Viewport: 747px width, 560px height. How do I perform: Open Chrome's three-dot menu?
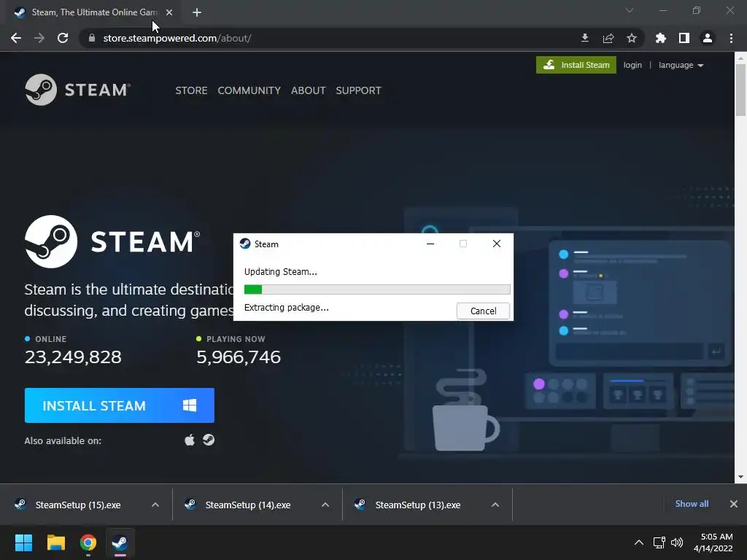pos(731,38)
